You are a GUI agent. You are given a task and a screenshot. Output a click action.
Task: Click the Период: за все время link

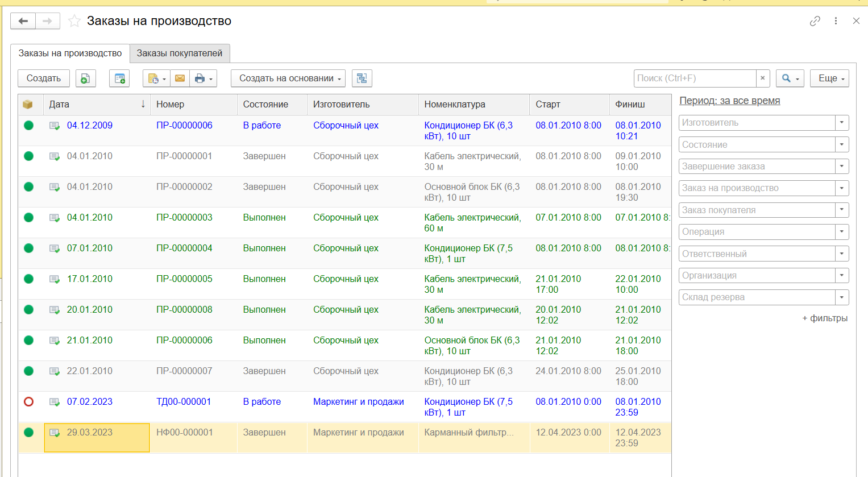[729, 101]
